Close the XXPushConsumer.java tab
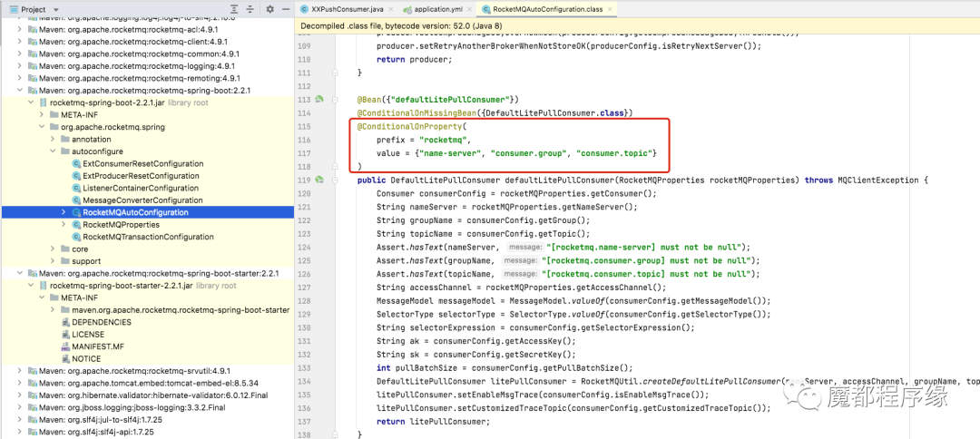The image size is (980, 439). (x=390, y=9)
